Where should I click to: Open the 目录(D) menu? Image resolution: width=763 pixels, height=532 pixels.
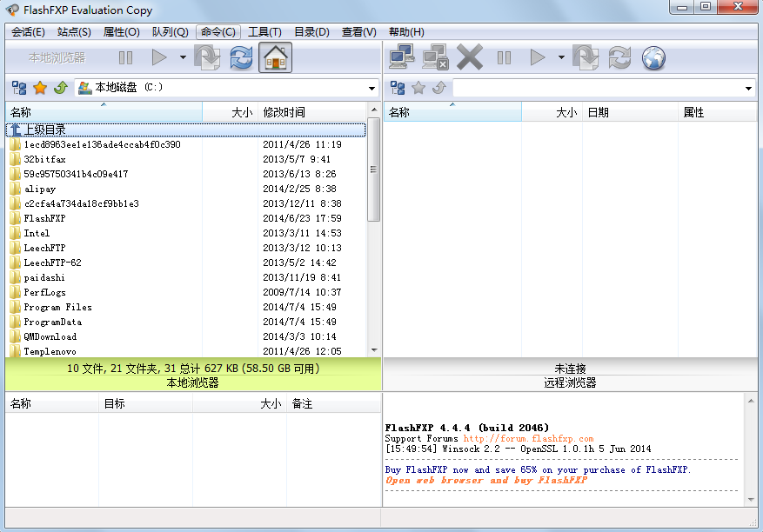click(312, 32)
